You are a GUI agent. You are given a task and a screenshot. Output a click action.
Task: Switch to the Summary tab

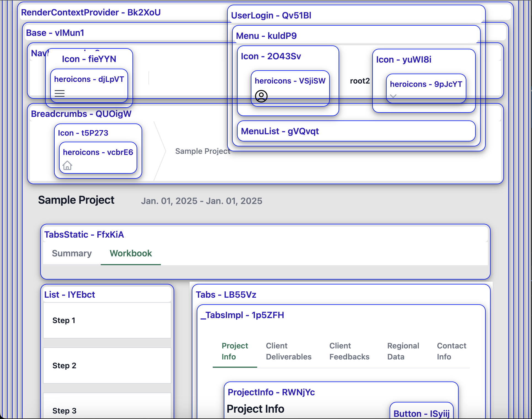point(72,253)
